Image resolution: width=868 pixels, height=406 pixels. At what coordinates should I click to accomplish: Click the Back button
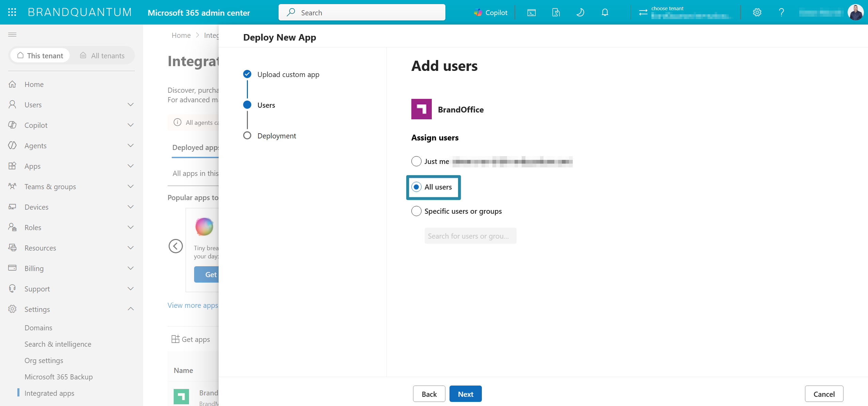click(x=429, y=394)
